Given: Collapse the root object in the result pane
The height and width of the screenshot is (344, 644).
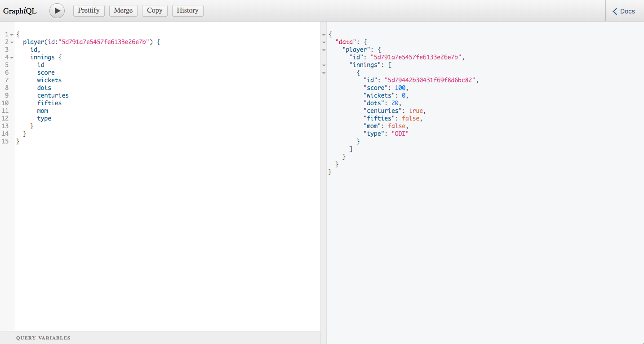Looking at the screenshot, I should point(324,35).
